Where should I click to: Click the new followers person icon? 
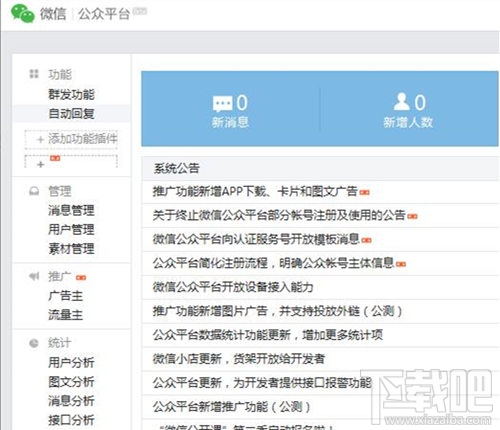coord(401,102)
